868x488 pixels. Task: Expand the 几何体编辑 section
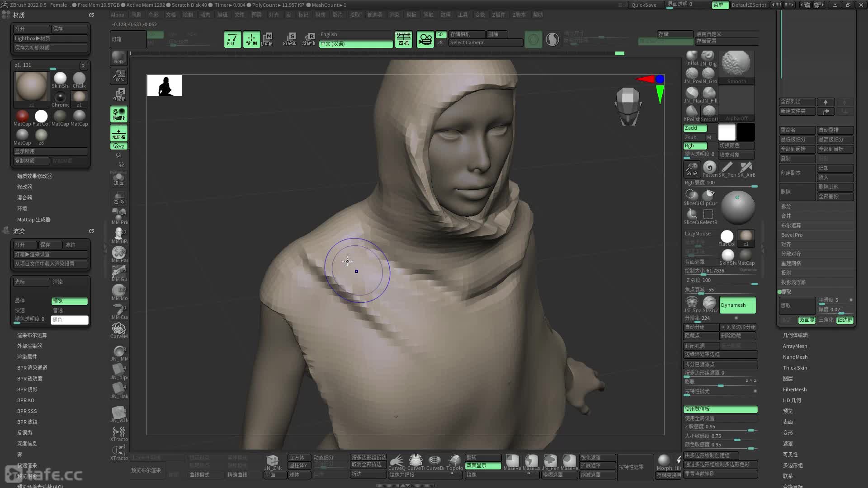[795, 335]
